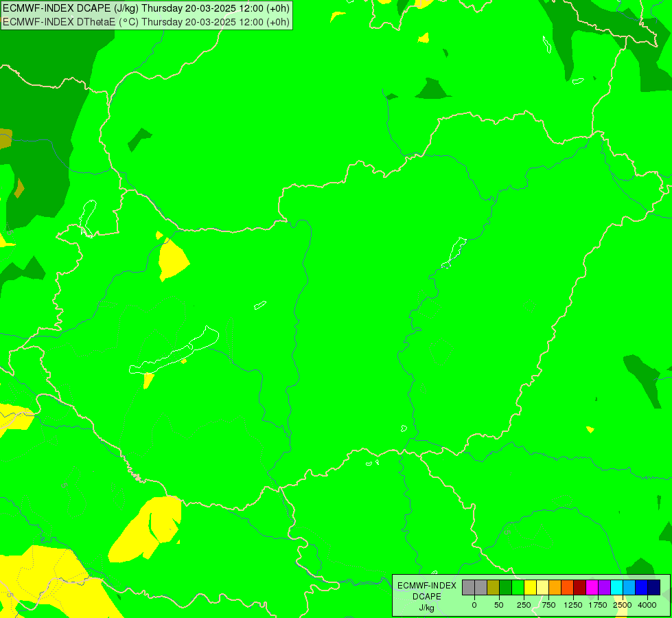
Task: Pick the pale yellow legend swatch
Action: click(x=543, y=588)
